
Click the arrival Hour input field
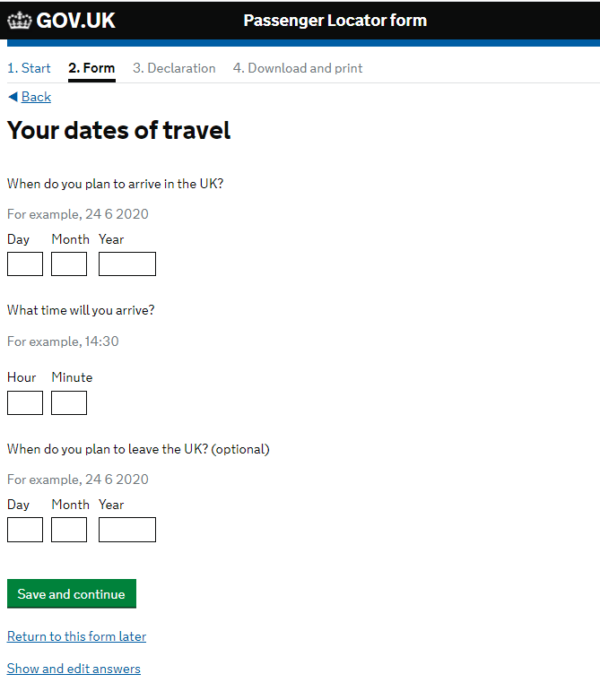(25, 403)
